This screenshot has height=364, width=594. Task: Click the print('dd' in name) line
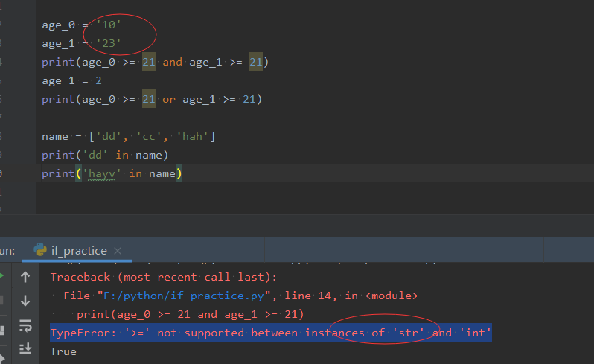pos(105,155)
